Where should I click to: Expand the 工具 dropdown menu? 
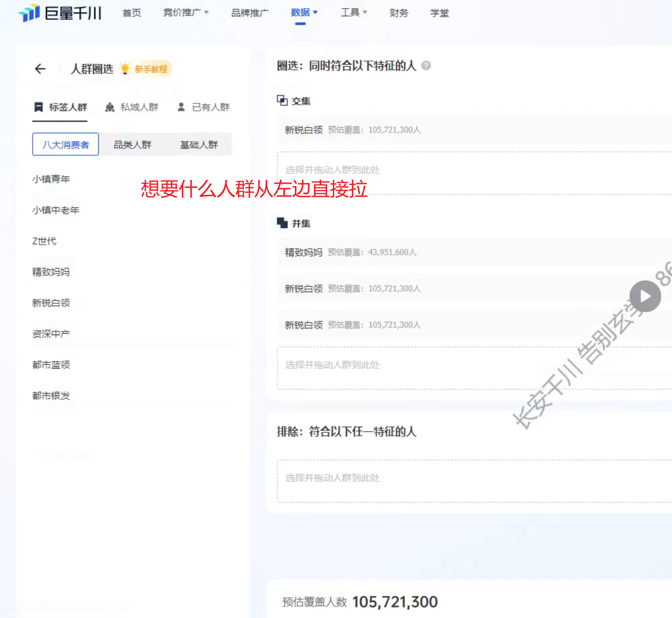[x=353, y=13]
